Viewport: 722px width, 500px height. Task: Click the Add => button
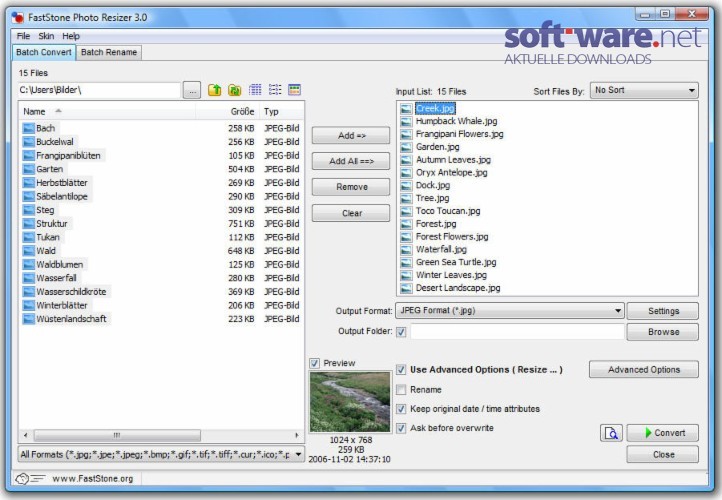click(351, 135)
